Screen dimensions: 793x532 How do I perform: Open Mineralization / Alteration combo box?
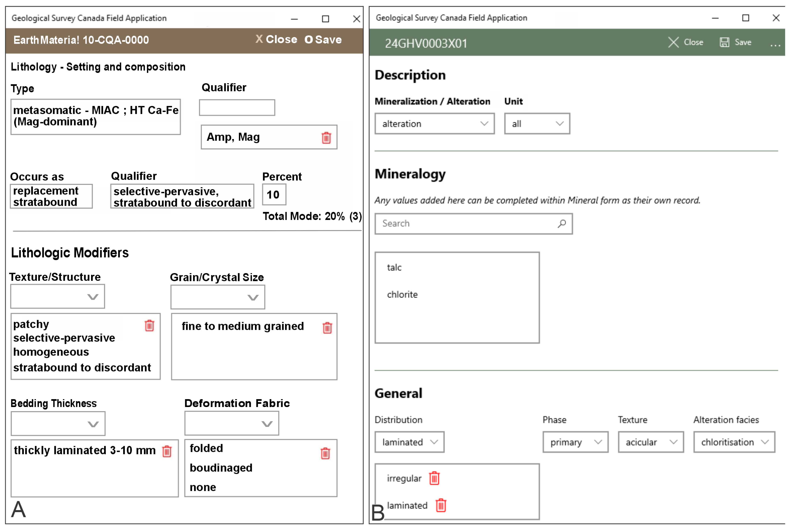tap(434, 124)
